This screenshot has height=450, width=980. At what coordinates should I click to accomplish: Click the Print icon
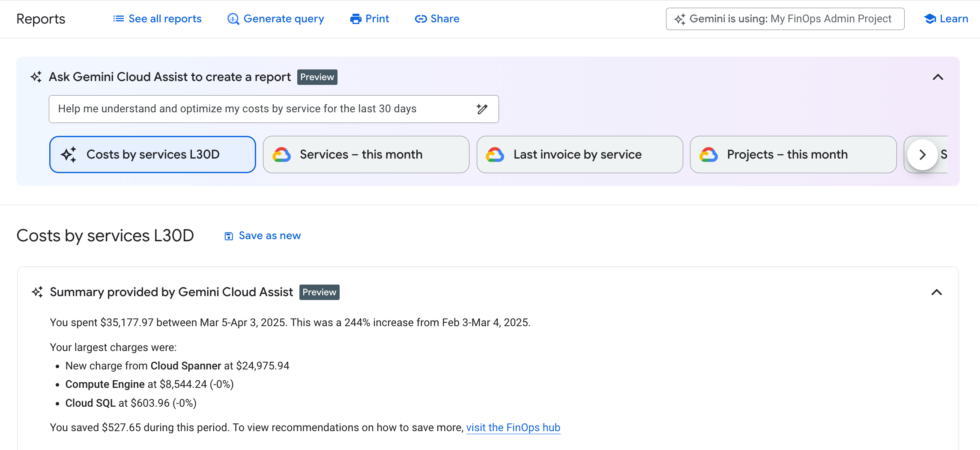(355, 19)
